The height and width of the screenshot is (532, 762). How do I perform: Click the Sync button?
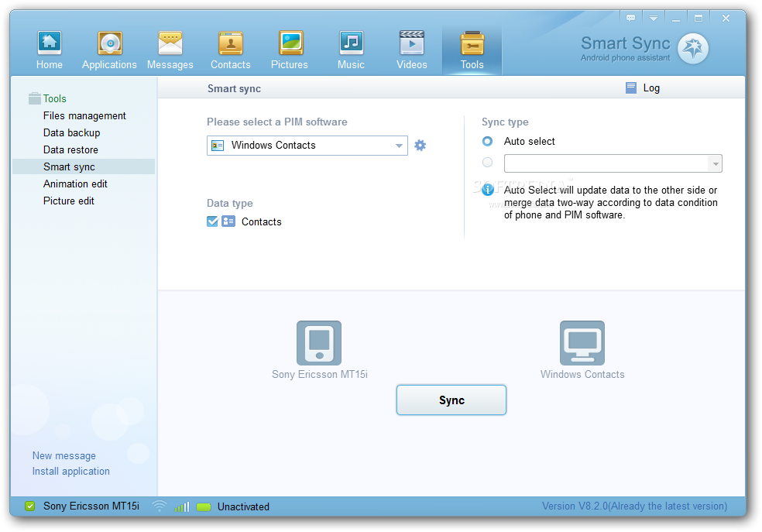451,400
